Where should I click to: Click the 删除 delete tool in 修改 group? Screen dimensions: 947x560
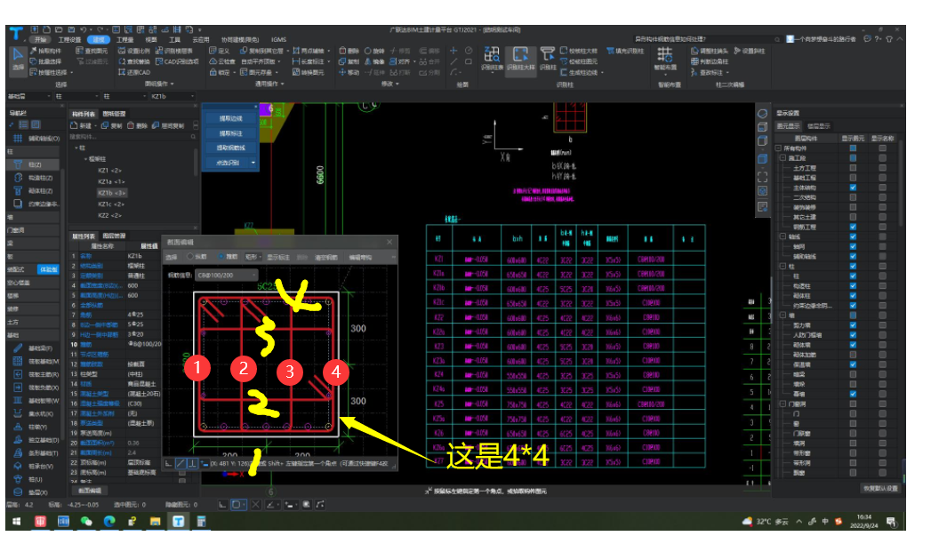pyautogui.click(x=349, y=51)
